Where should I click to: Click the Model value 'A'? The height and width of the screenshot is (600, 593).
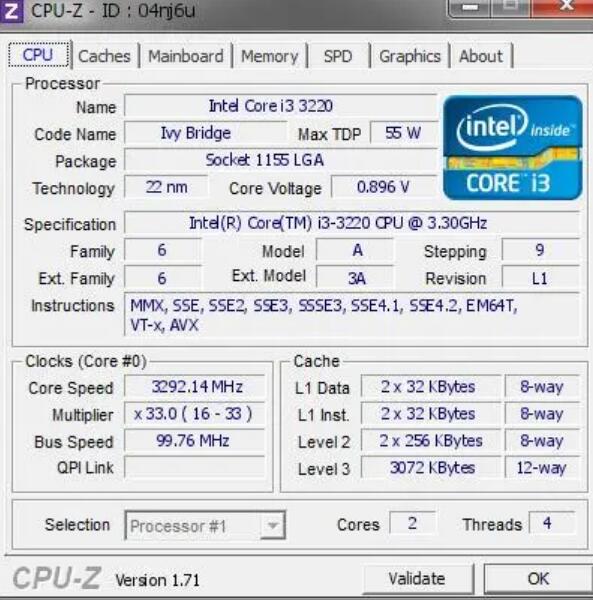[355, 250]
